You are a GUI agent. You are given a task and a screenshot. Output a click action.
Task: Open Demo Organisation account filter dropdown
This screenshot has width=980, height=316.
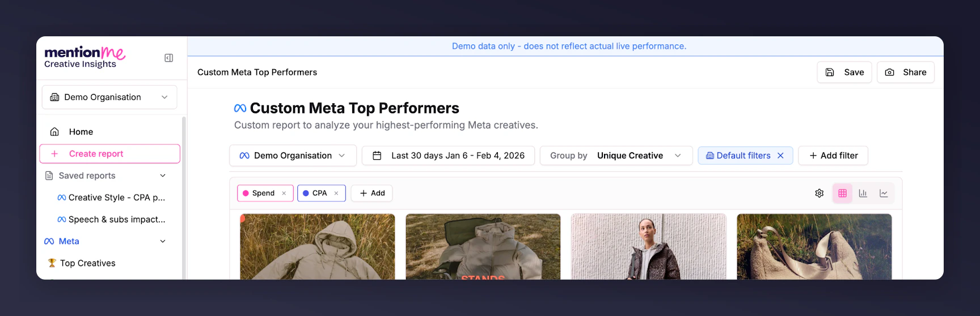point(293,155)
